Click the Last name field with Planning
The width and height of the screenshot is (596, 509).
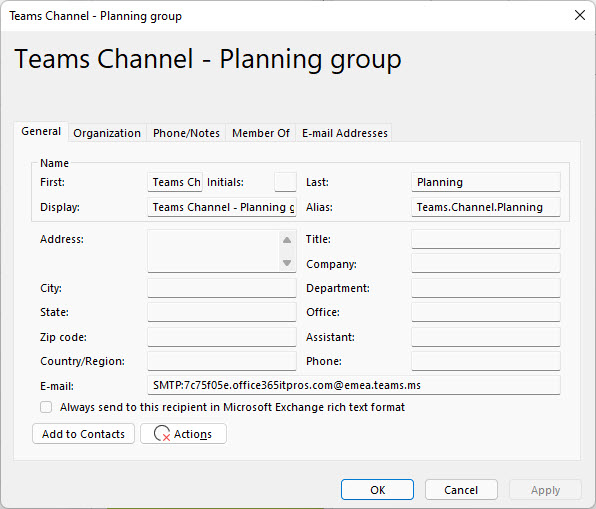pyautogui.click(x=486, y=182)
